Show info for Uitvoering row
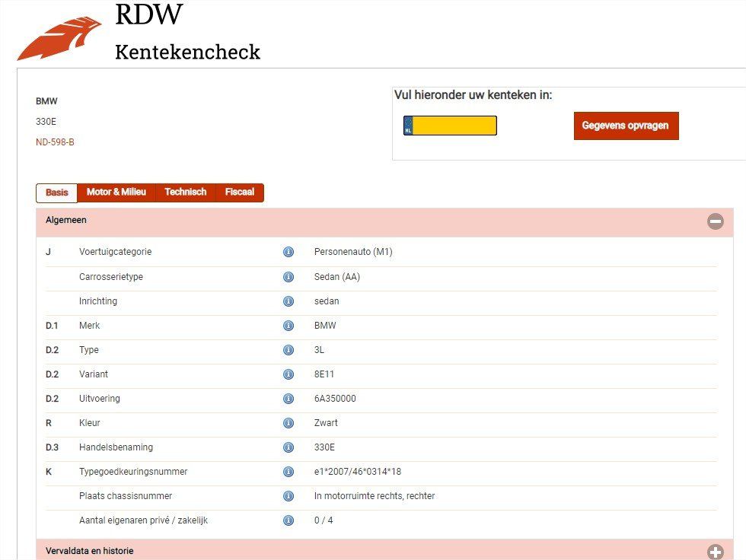This screenshot has height=560, width=746. (x=289, y=399)
